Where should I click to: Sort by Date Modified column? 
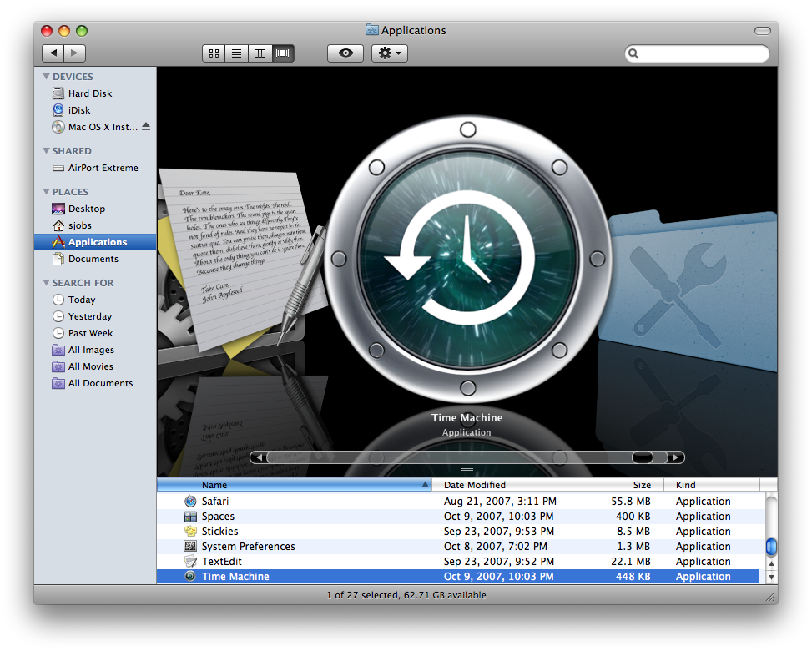click(x=507, y=485)
